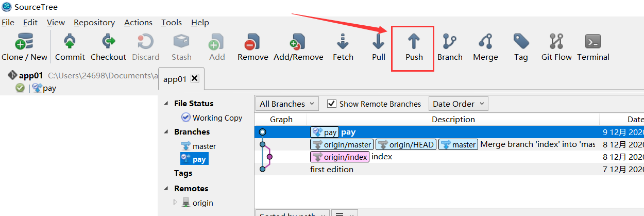
Task: Click the app01 repository bookmark icon
Action: tap(12, 75)
